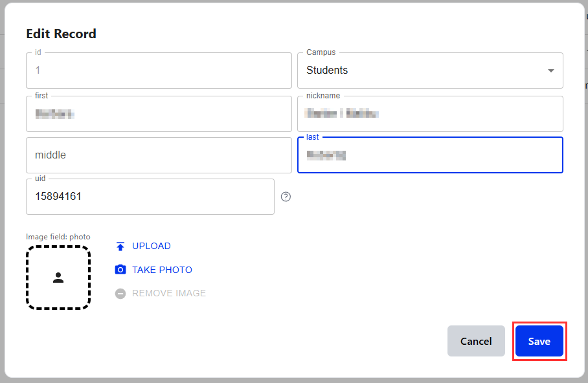Click the help question mark beside uid
Screen dimensions: 588x383
click(x=286, y=197)
